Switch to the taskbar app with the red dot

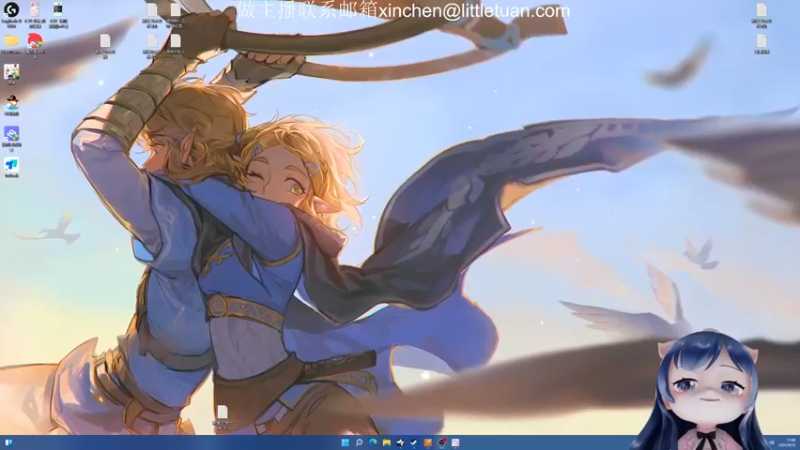coord(442,442)
